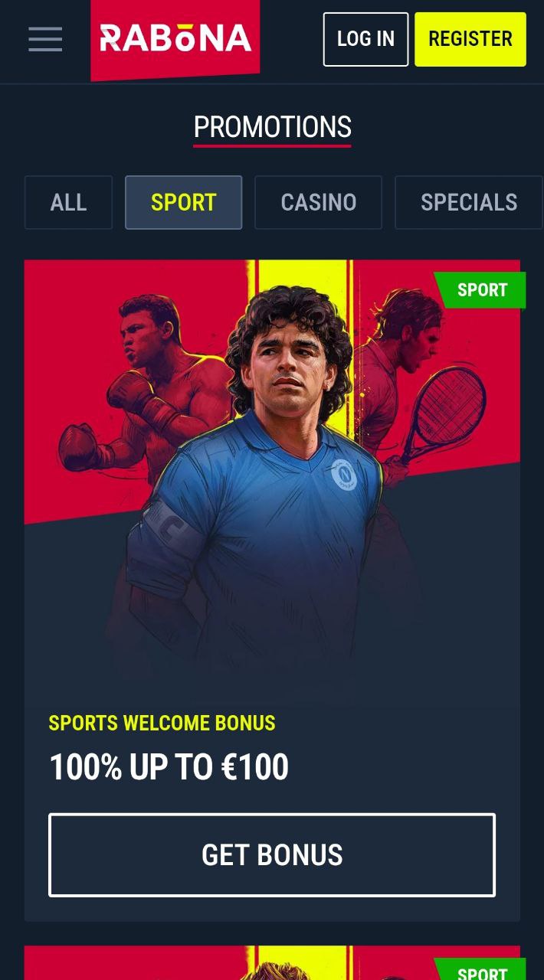
Task: Open the second promotion card banner
Action: coord(272,963)
